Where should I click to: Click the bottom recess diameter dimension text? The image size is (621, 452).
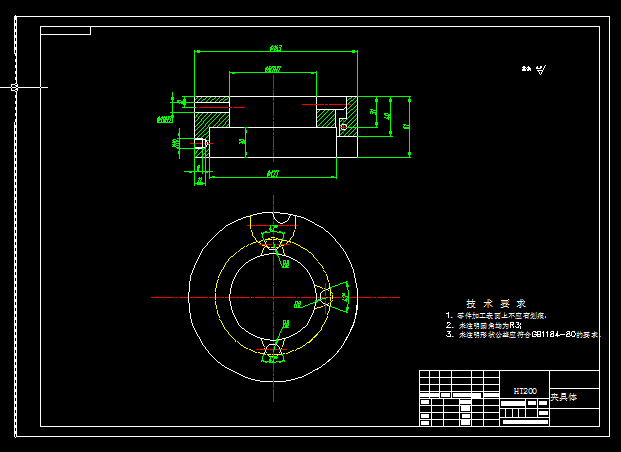[273, 174]
